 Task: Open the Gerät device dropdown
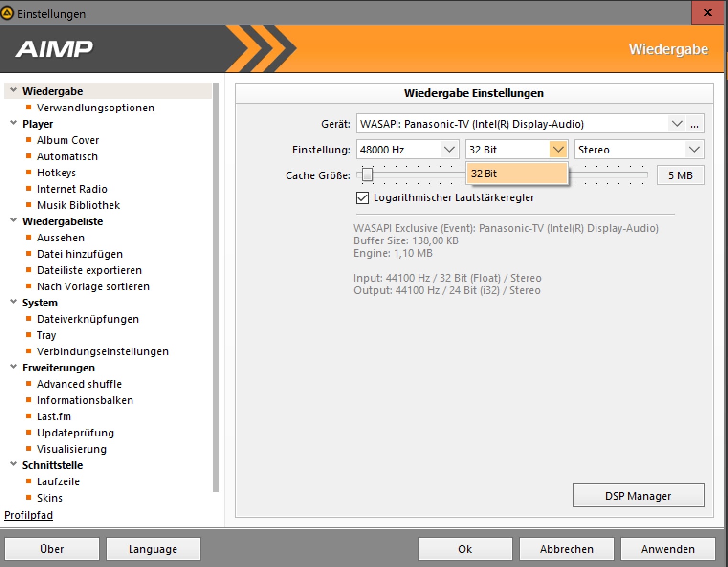pyautogui.click(x=676, y=124)
